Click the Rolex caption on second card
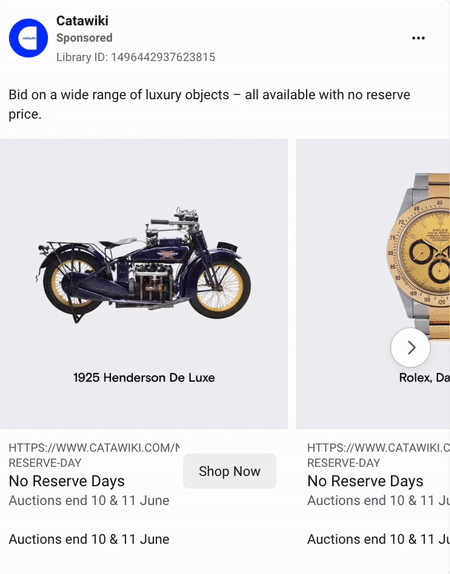 pos(424,377)
